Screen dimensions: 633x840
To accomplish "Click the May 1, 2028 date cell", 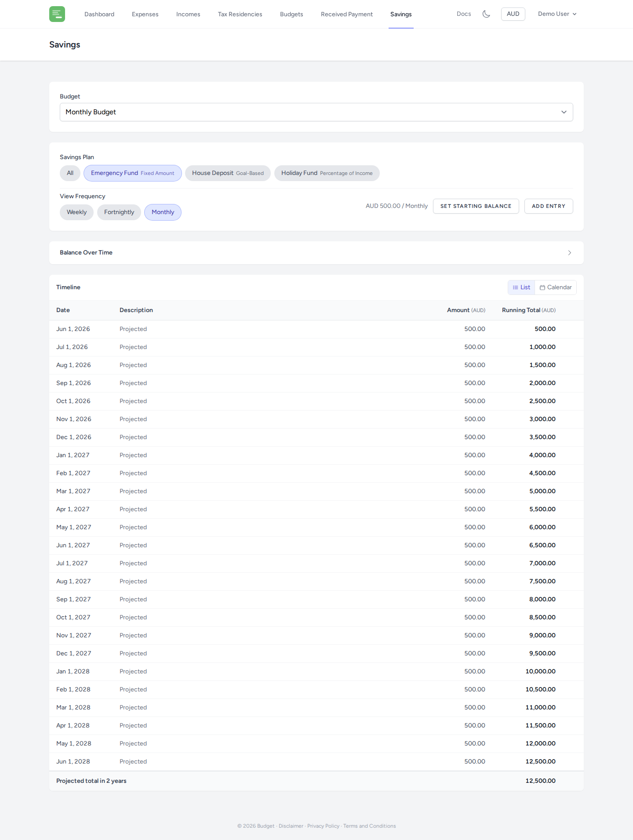I will [x=74, y=744].
